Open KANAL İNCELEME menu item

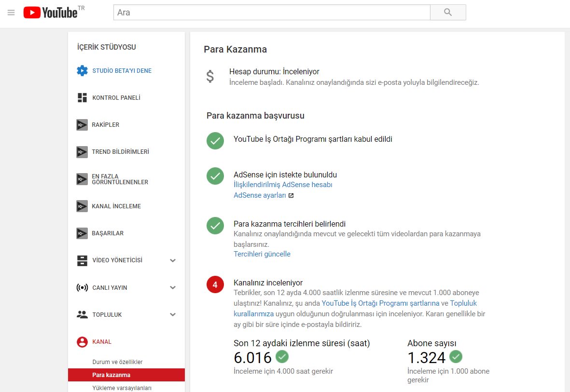(116, 206)
